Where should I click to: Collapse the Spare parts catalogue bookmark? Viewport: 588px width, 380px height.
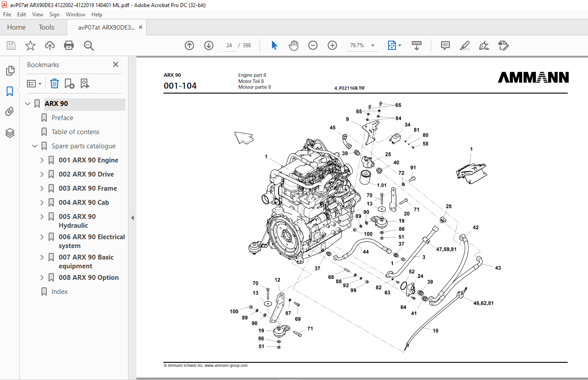(x=35, y=146)
